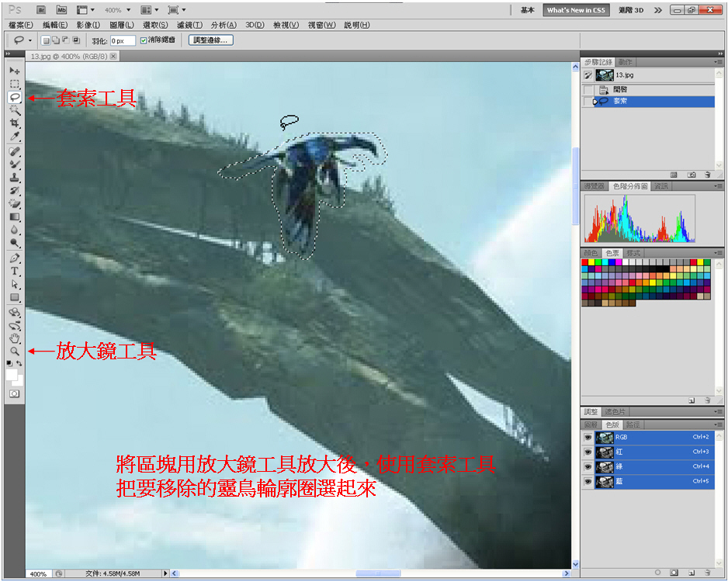Choose Intersect with Selection mode button
Image resolution: width=728 pixels, height=582 pixels.
coord(76,40)
